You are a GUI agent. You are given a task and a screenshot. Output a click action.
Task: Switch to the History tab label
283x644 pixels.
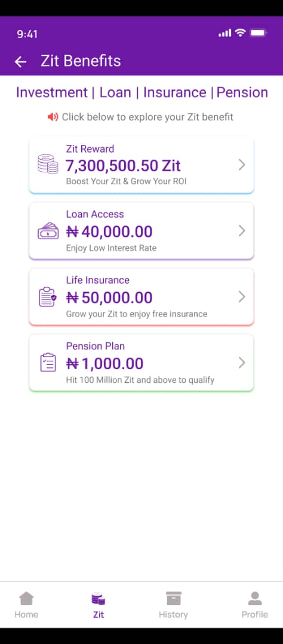(173, 615)
